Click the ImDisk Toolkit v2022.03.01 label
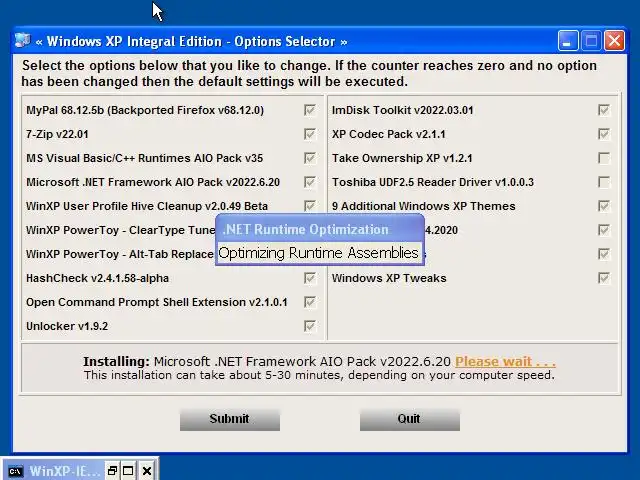 tap(402, 110)
